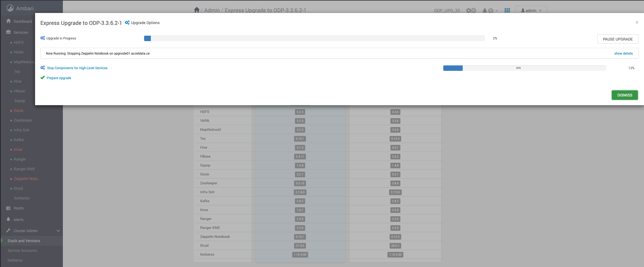This screenshot has height=267, width=644.
Task: Click green checkmark beside Prepare Upgrade
Action: 43,78
